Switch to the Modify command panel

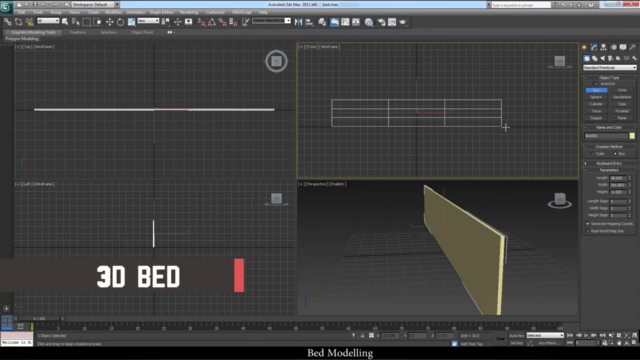594,47
